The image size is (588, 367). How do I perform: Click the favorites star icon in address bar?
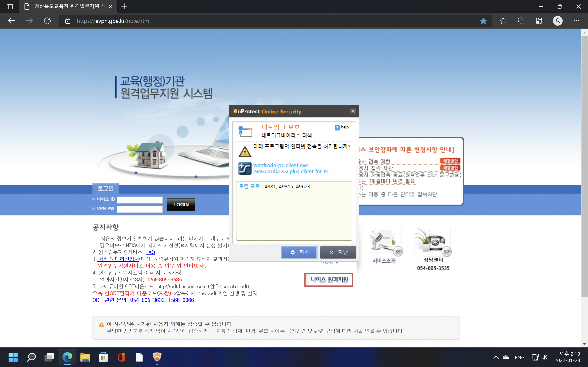click(483, 21)
